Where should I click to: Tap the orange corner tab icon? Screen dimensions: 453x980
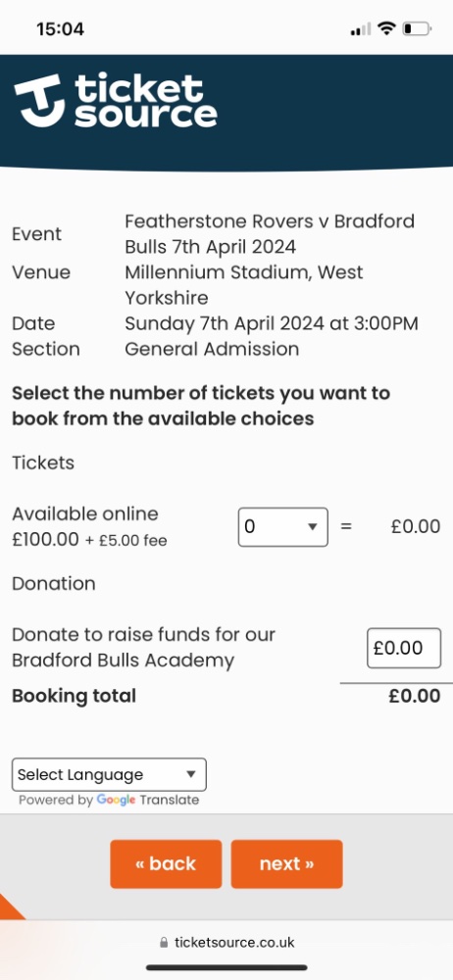(x=9, y=907)
